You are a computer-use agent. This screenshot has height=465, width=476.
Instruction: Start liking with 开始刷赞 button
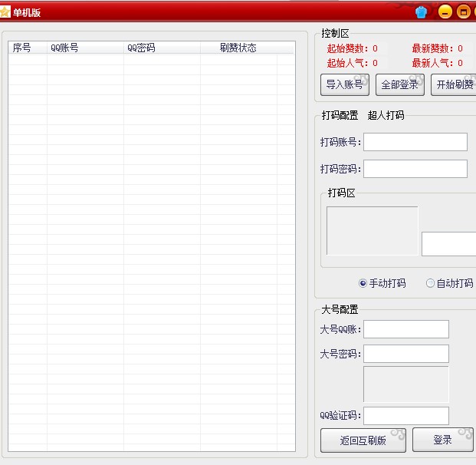click(x=454, y=85)
